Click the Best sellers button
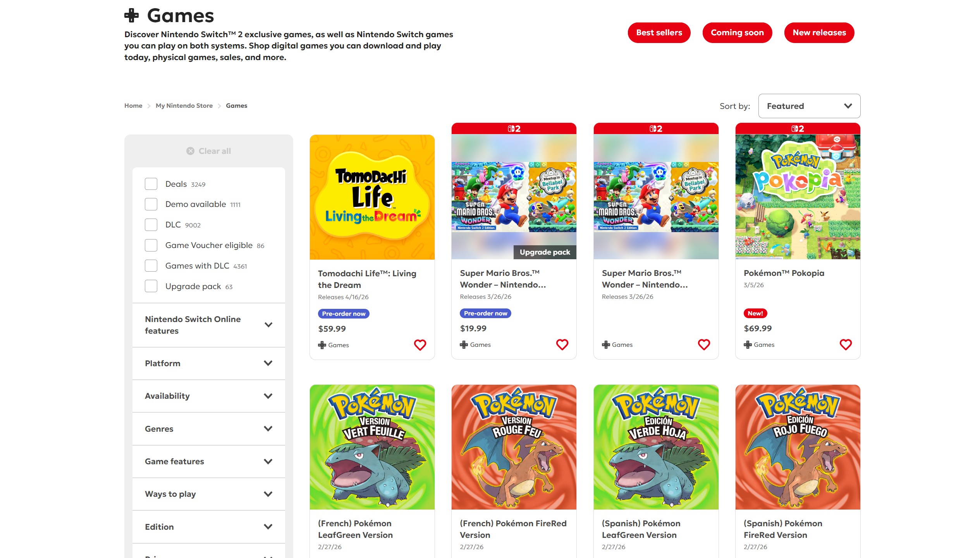Image resolution: width=980 pixels, height=558 pixels. click(x=658, y=33)
